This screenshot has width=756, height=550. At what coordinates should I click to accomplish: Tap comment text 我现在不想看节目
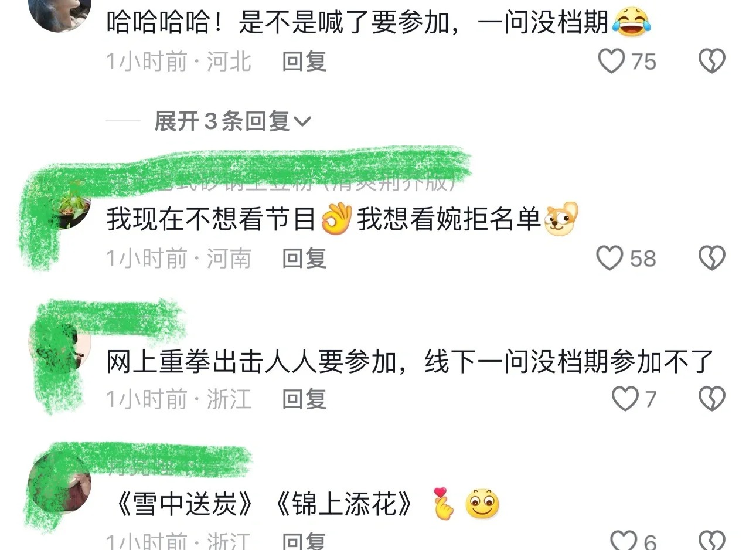(x=211, y=219)
